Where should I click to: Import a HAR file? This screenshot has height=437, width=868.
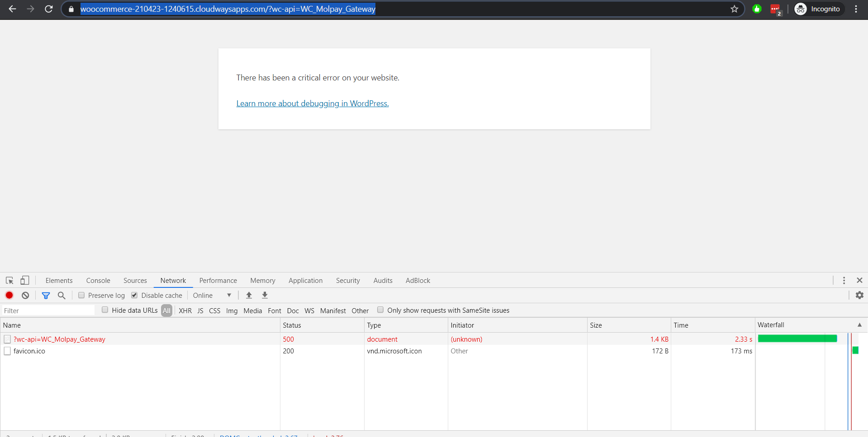pyautogui.click(x=248, y=295)
